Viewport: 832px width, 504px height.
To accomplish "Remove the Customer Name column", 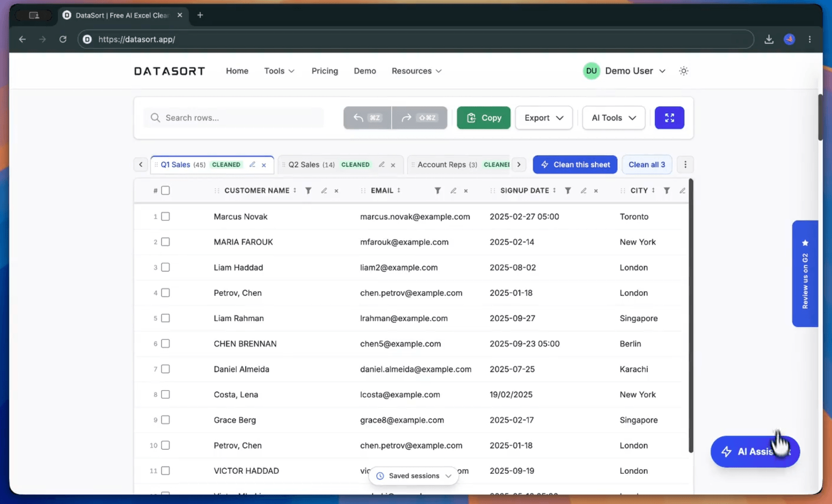I will click(x=337, y=191).
